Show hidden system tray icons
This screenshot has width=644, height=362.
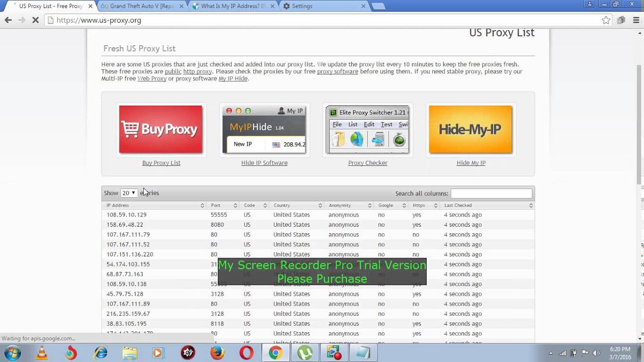[x=550, y=353]
